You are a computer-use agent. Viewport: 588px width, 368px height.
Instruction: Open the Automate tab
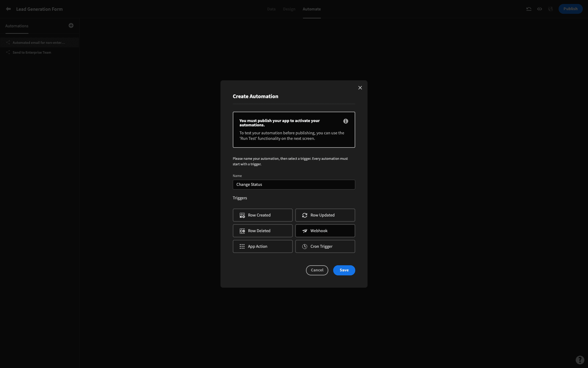coord(312,9)
